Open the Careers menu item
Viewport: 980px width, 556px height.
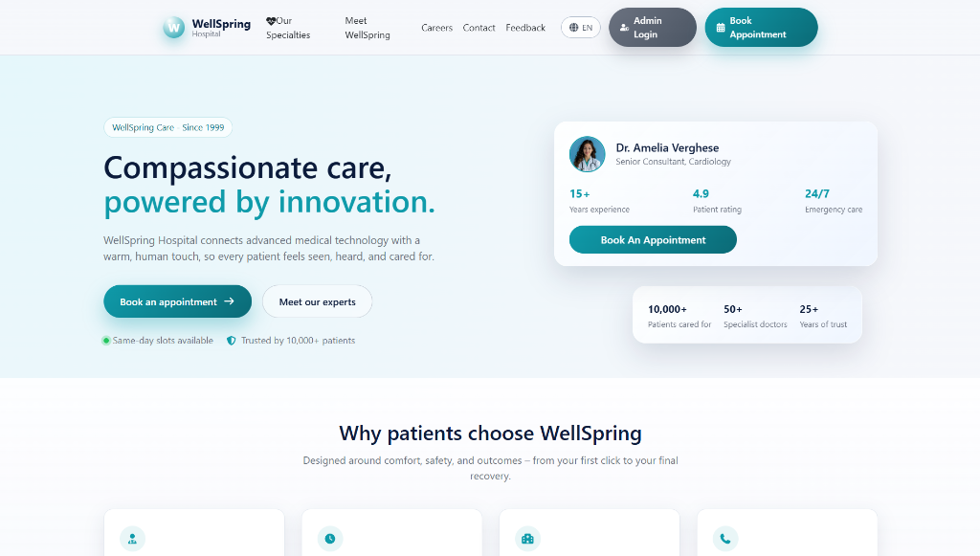click(x=436, y=28)
